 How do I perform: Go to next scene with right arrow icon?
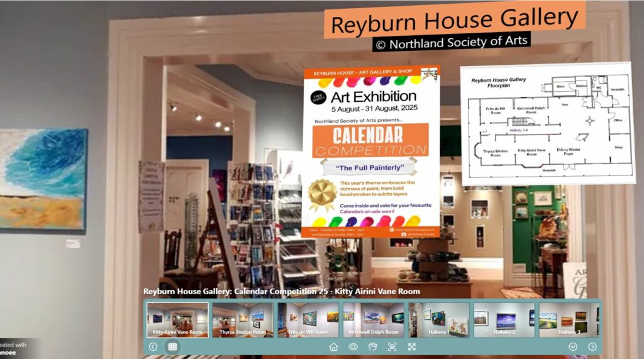[592, 347]
